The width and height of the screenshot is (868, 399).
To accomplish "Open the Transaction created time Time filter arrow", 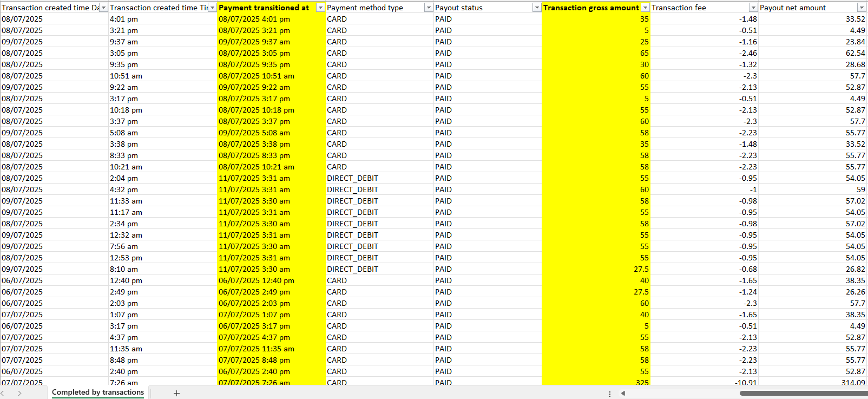I will coord(213,8).
